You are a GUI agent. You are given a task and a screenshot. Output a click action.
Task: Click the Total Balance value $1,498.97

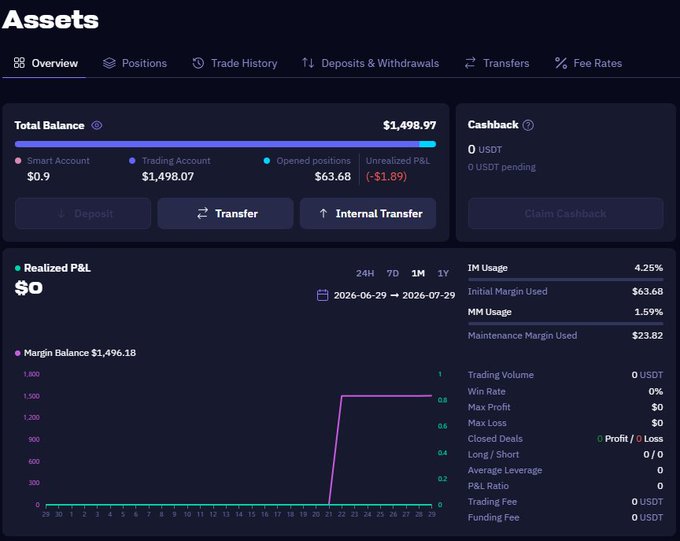[409, 125]
